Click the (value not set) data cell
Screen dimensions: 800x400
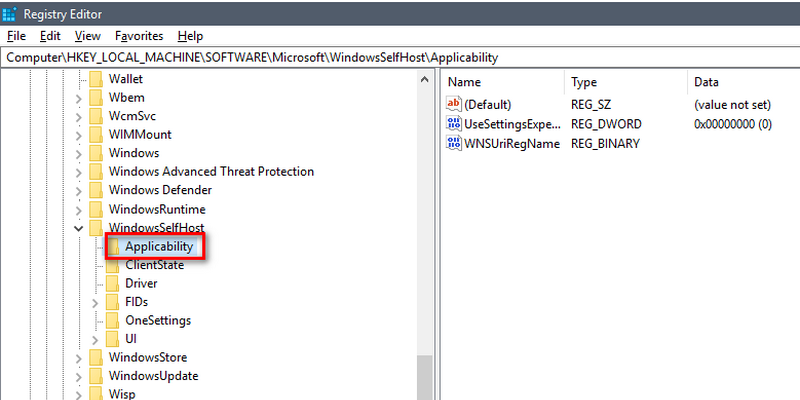click(732, 105)
